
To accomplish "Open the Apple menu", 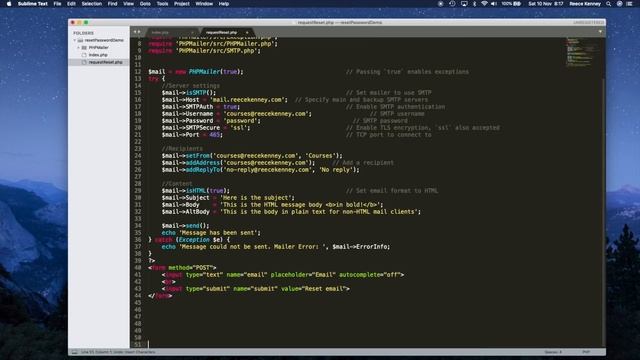I will point(9,4).
